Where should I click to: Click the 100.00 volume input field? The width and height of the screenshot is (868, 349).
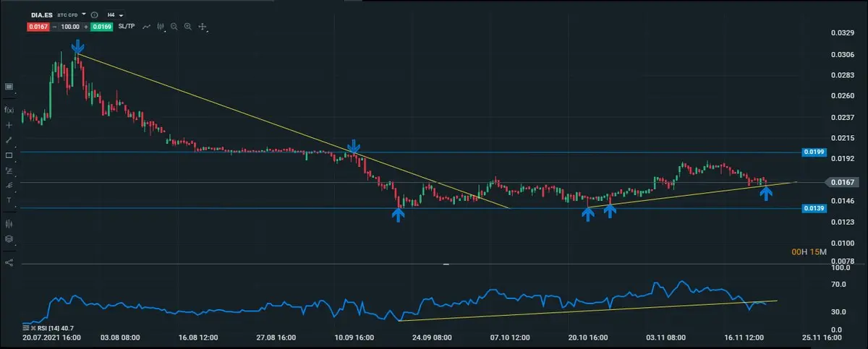pyautogui.click(x=69, y=27)
